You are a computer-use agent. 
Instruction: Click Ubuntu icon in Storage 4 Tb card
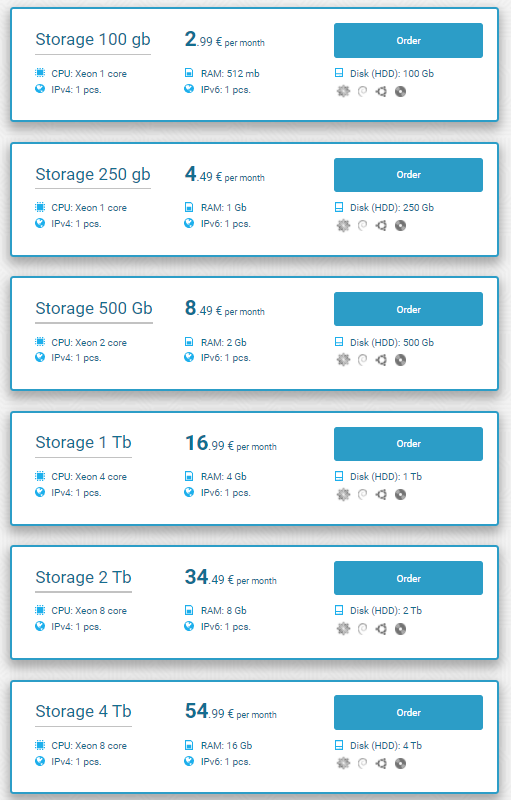381,763
